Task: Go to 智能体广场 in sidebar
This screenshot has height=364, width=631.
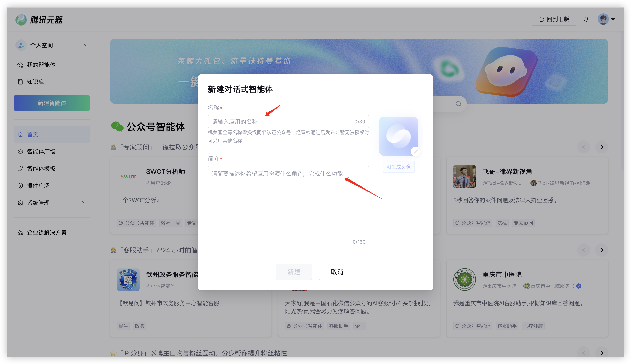Action: tap(41, 151)
